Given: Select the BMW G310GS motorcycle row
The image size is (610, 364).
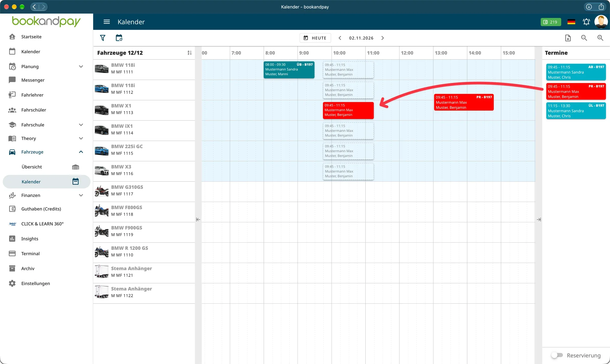Looking at the screenshot, I should click(144, 192).
